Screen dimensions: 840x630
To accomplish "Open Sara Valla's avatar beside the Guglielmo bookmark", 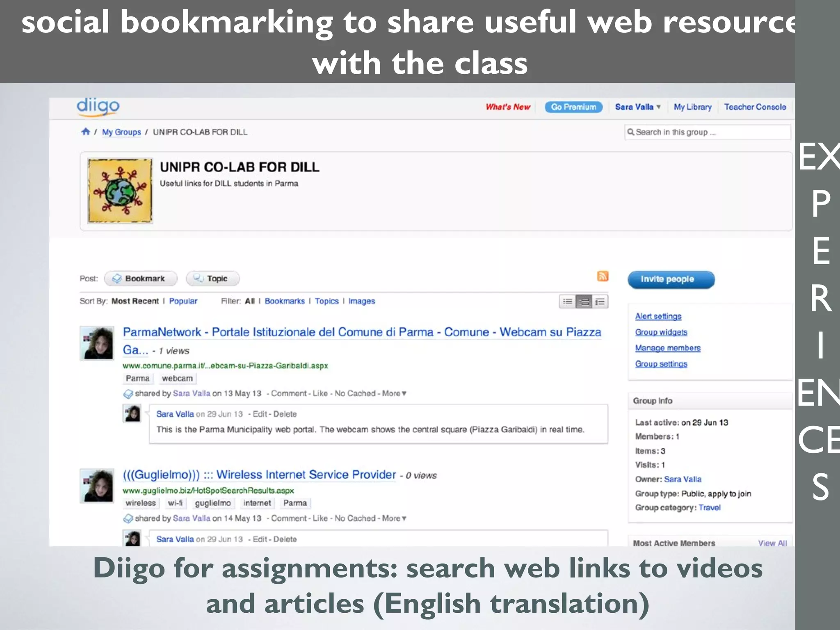I will coord(97,486).
